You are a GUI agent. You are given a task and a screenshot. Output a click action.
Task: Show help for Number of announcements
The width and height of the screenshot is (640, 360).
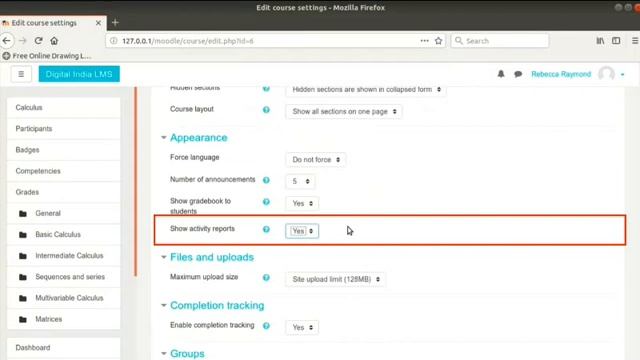coord(266,180)
